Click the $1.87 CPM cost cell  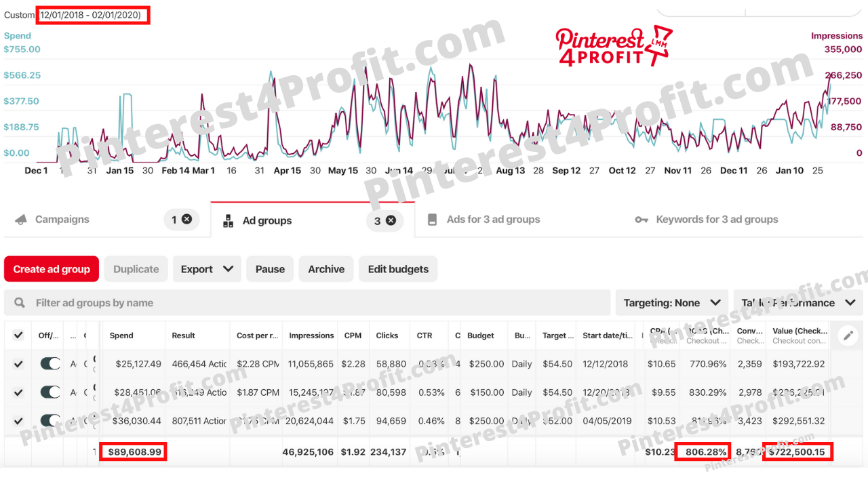pyautogui.click(x=258, y=392)
